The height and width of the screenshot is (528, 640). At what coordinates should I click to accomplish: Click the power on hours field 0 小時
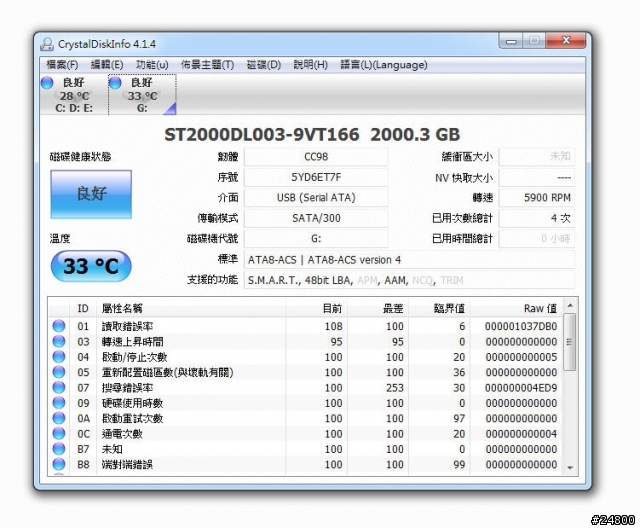tap(537, 238)
